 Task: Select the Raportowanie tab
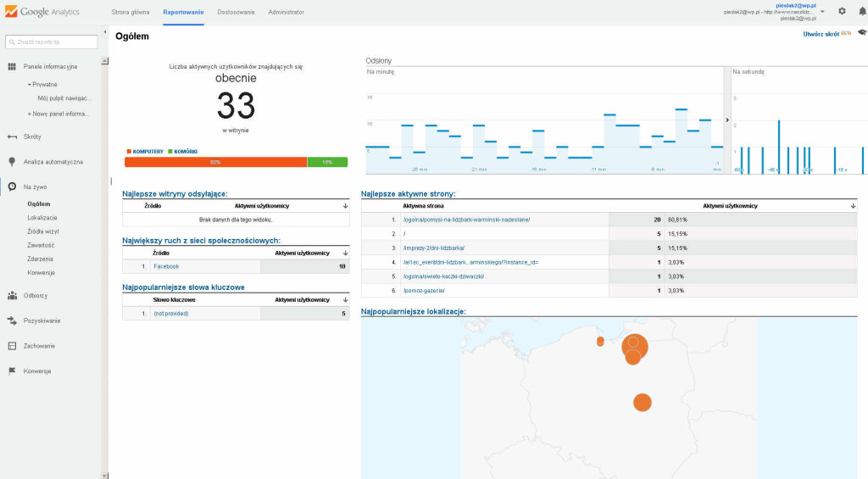click(x=183, y=12)
